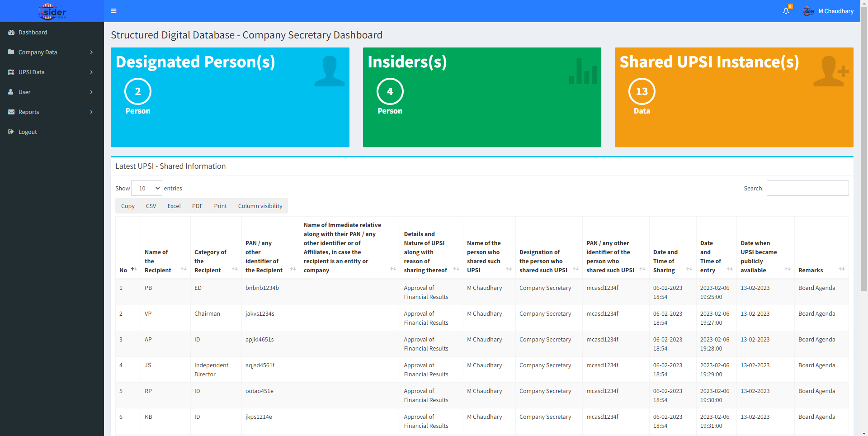
Task: Click the Designated Person(s) card heading
Action: click(x=195, y=62)
